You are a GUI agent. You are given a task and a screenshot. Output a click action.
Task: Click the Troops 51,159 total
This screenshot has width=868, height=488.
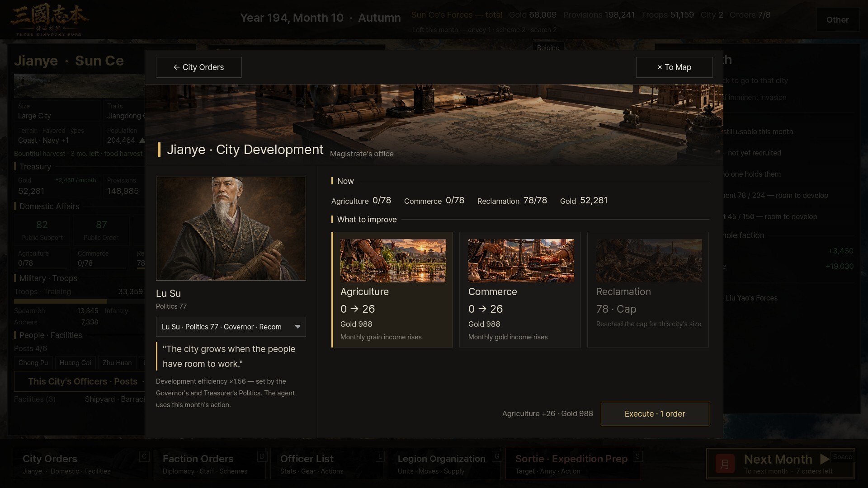(x=668, y=15)
